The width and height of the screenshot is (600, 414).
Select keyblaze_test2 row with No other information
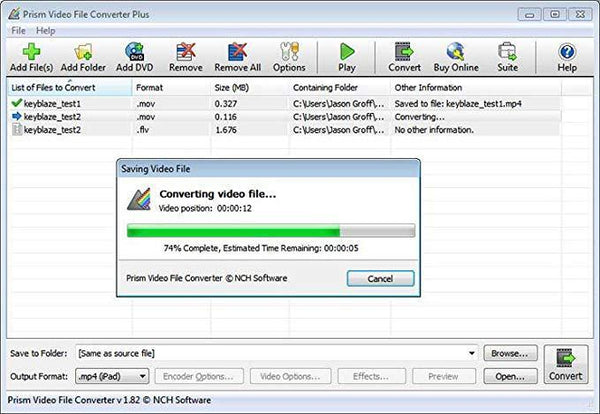point(285,130)
